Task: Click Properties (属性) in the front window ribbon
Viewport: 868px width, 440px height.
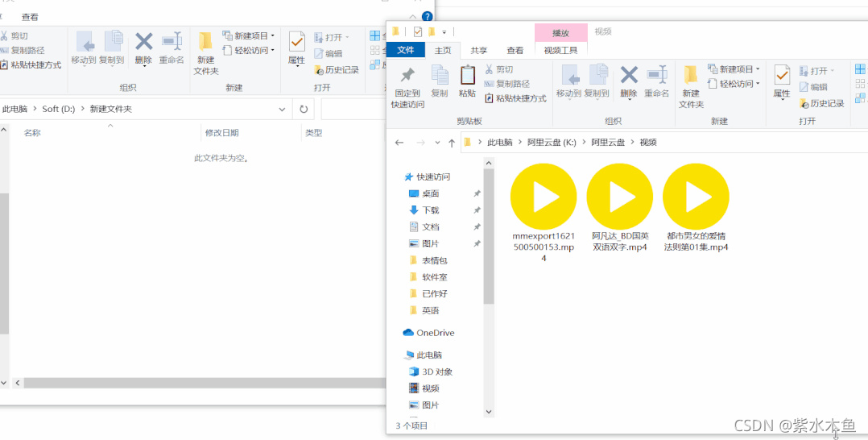Action: (x=782, y=83)
